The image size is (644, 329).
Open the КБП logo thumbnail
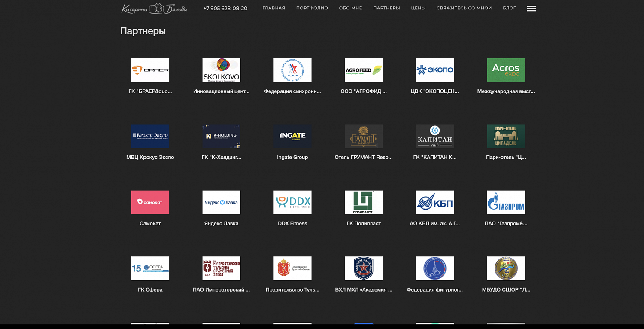tap(434, 202)
